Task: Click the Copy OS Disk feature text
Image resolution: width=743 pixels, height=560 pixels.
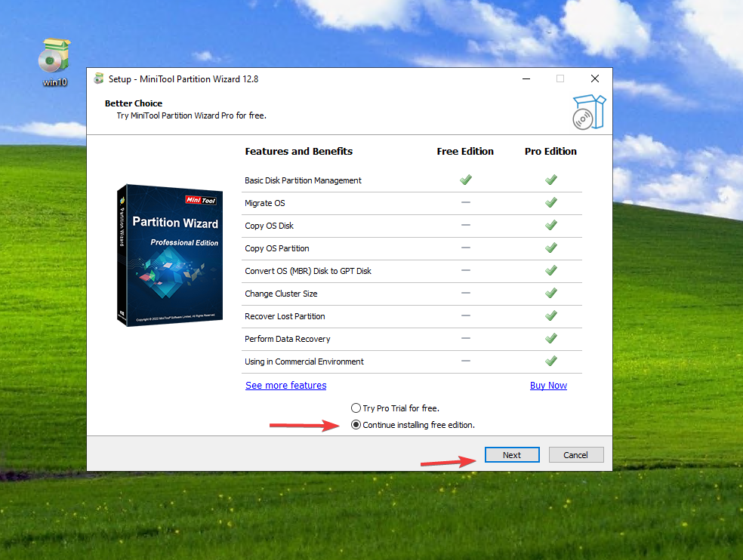Action: 269,226
